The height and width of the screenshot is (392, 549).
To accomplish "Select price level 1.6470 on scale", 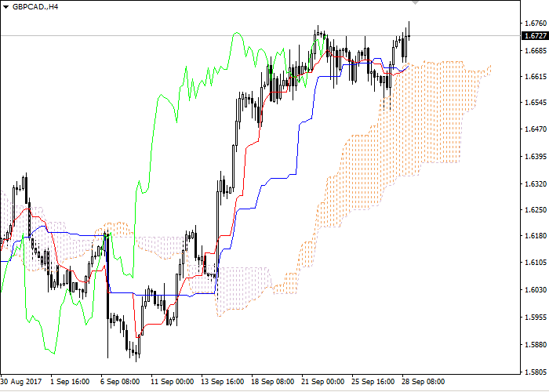I will [536, 129].
